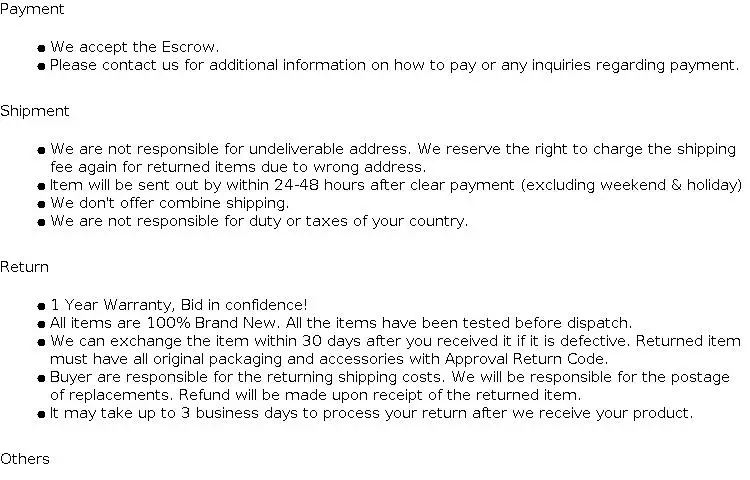Viewport: 750px width, 480px height.
Task: Select the 'We accept the Escrow' line
Action: tap(135, 47)
